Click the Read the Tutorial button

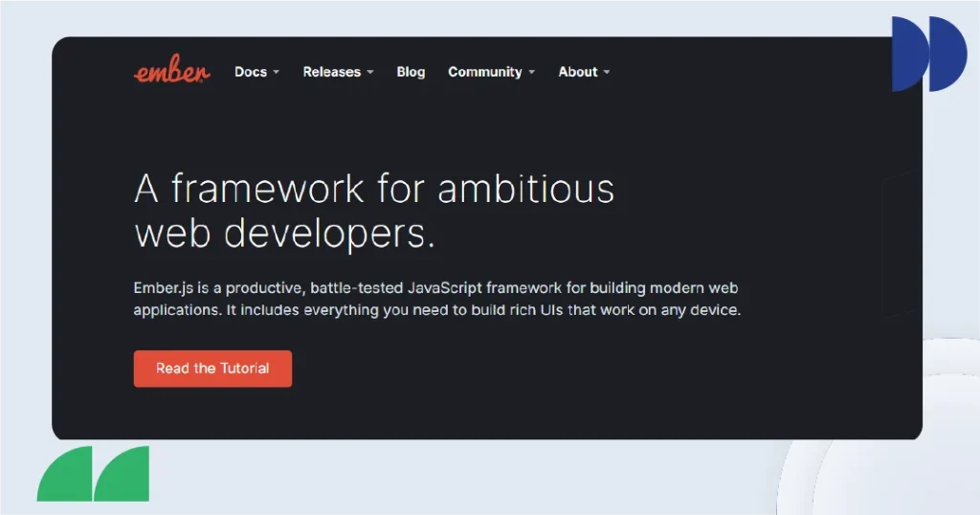tap(212, 369)
